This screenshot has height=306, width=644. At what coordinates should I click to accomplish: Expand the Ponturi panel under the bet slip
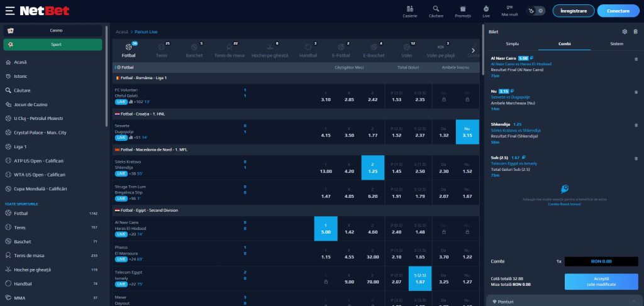565,302
